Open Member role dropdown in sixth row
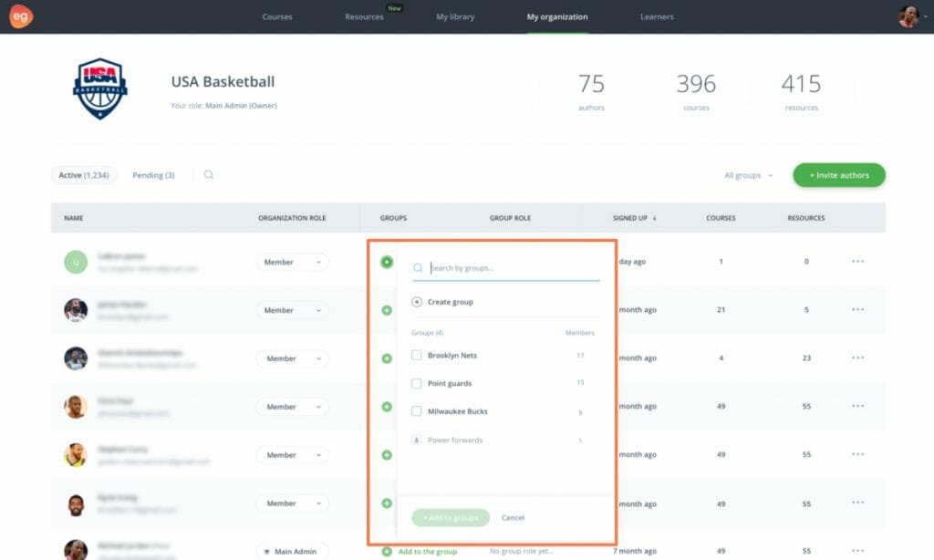Viewport: 934px width, 560px height. pyautogui.click(x=292, y=503)
